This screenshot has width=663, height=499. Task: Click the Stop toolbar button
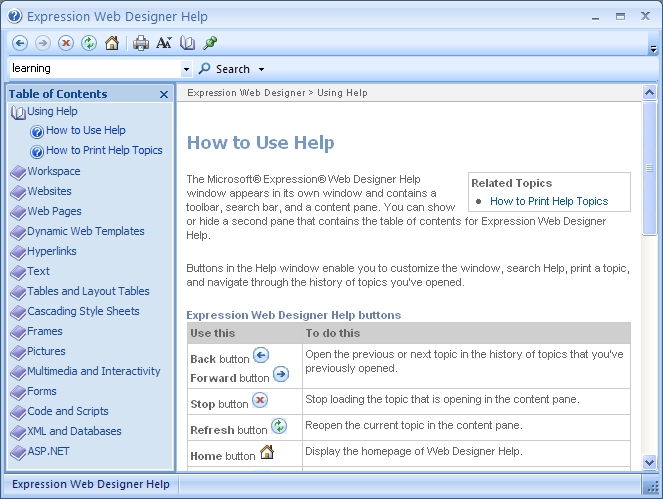[66, 43]
